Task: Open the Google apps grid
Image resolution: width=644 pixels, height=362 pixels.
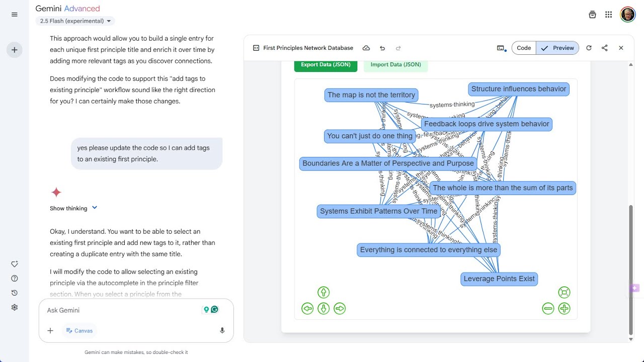Action: click(x=609, y=15)
